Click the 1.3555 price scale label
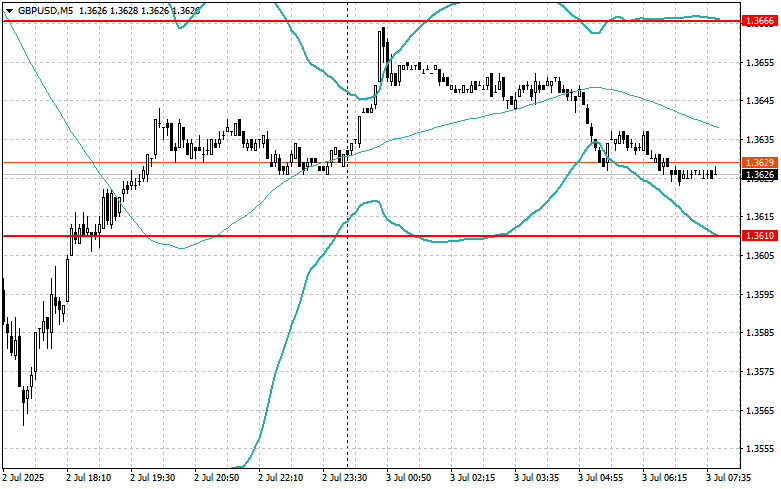The width and height of the screenshot is (781, 489). tap(761, 449)
